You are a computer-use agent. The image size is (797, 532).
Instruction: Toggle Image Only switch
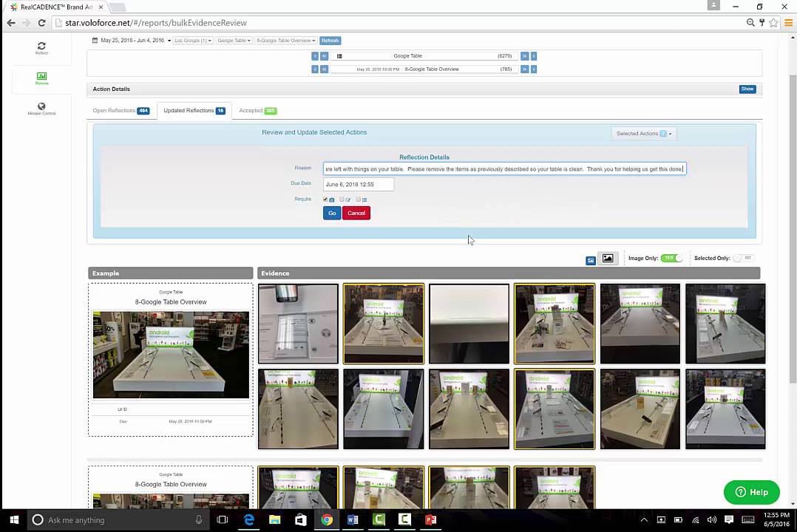tap(671, 258)
